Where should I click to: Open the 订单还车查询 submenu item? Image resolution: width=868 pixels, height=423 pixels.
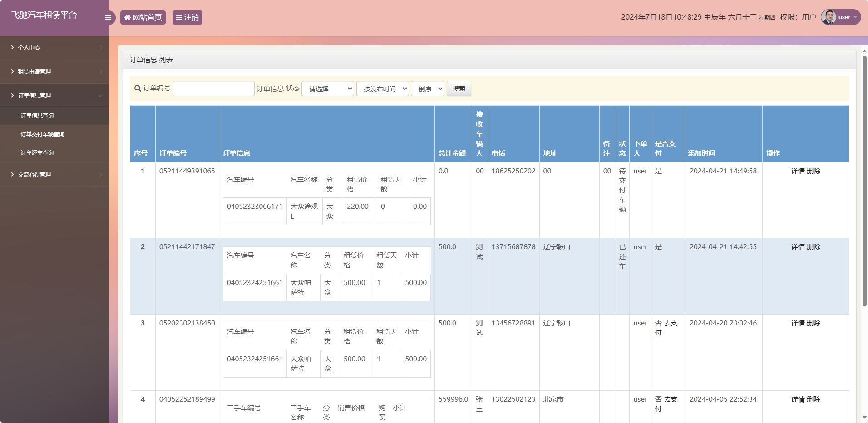(x=37, y=153)
